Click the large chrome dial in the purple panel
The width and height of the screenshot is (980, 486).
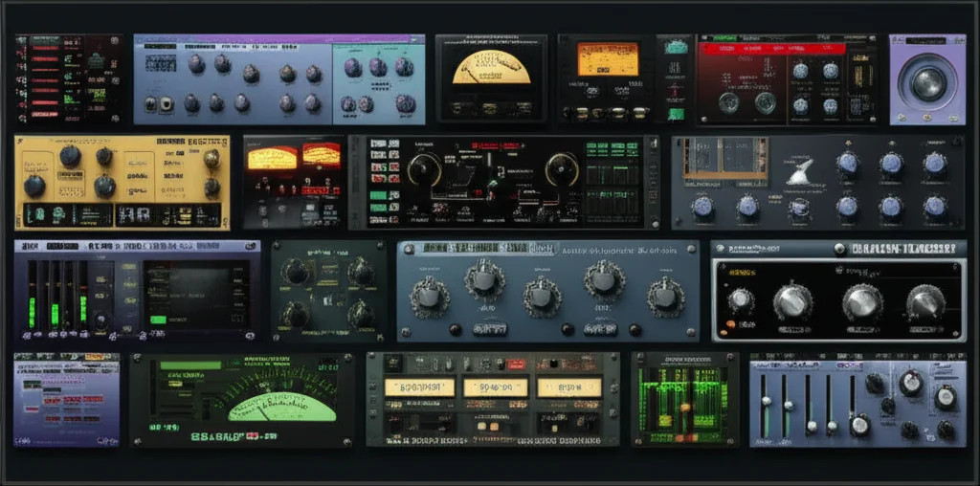(x=927, y=82)
